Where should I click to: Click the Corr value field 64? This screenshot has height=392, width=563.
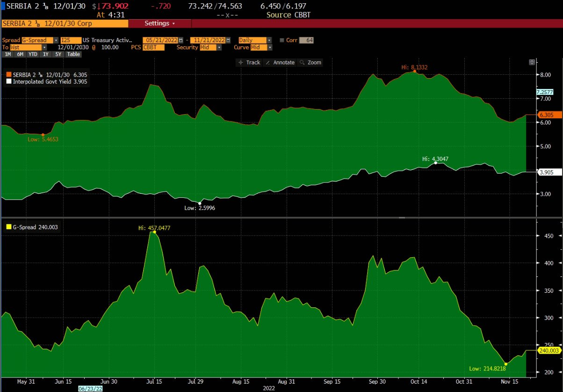coord(306,40)
